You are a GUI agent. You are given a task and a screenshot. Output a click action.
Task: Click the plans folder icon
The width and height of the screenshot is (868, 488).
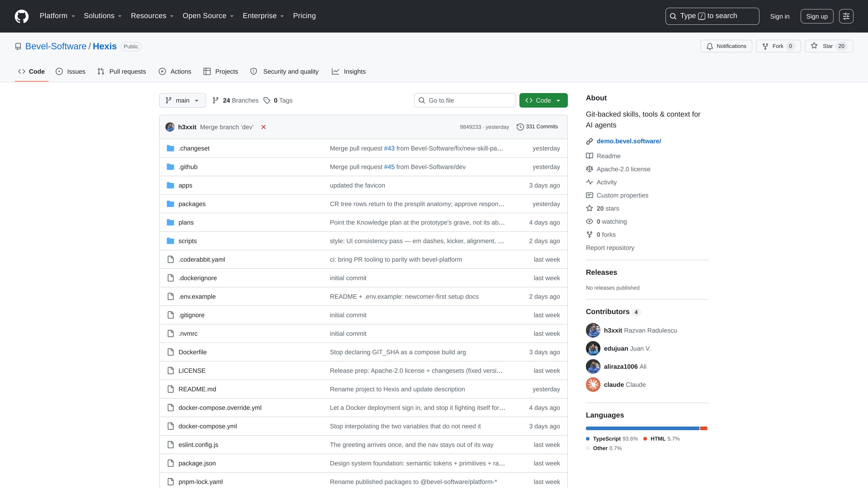(x=170, y=222)
